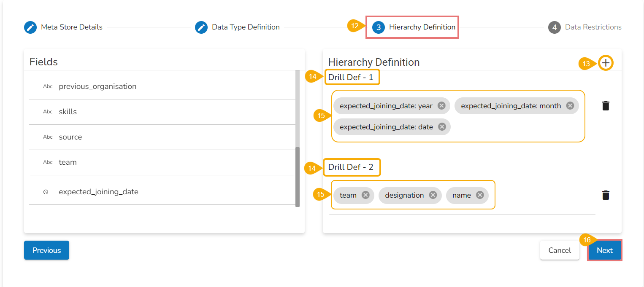
Task: Click the plus icon to add hierarchy
Action: tap(606, 63)
